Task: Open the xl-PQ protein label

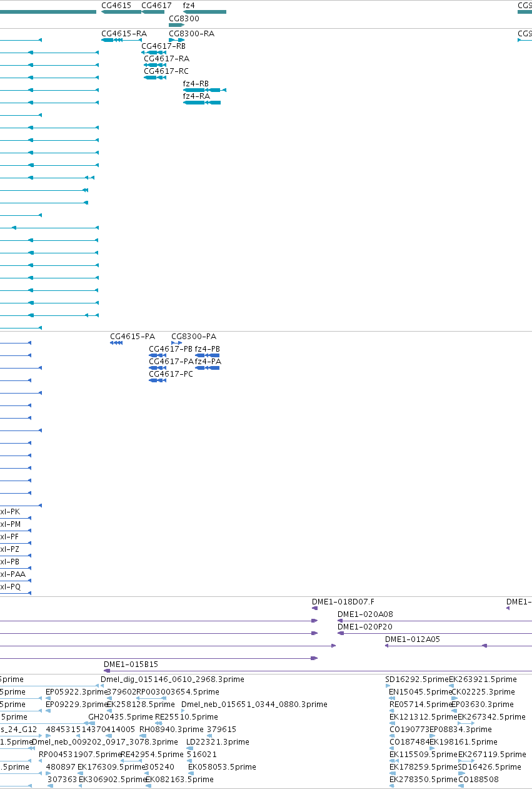Action: pyautogui.click(x=10, y=587)
